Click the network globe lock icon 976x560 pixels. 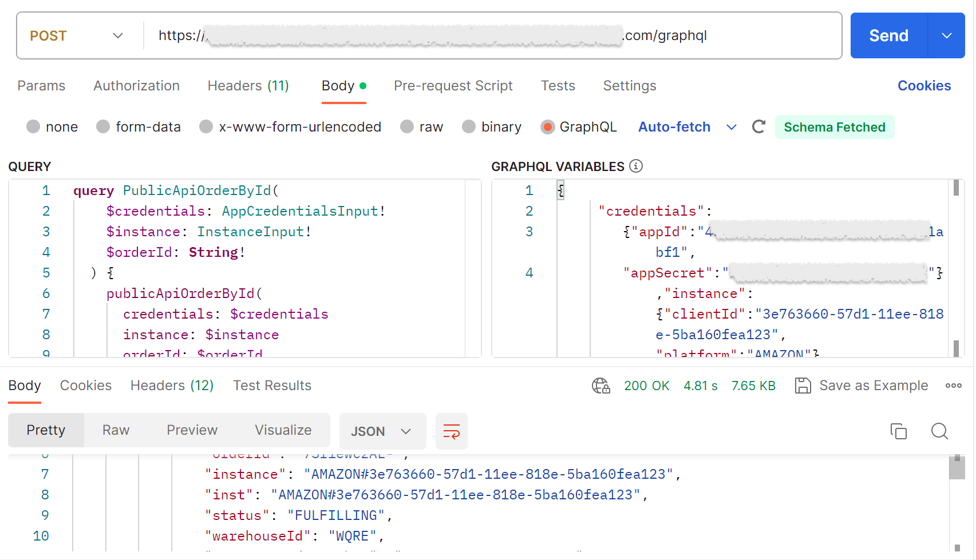pyautogui.click(x=600, y=386)
